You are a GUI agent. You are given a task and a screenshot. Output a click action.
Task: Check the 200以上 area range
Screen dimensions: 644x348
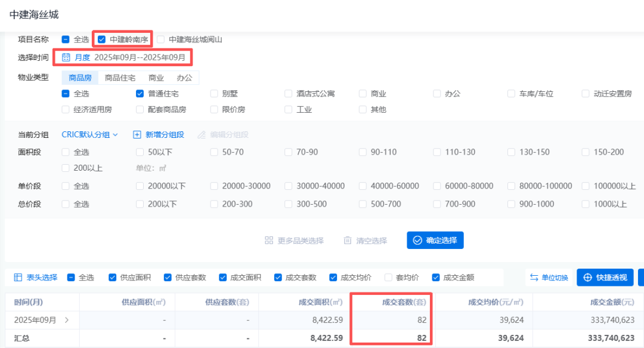click(66, 168)
